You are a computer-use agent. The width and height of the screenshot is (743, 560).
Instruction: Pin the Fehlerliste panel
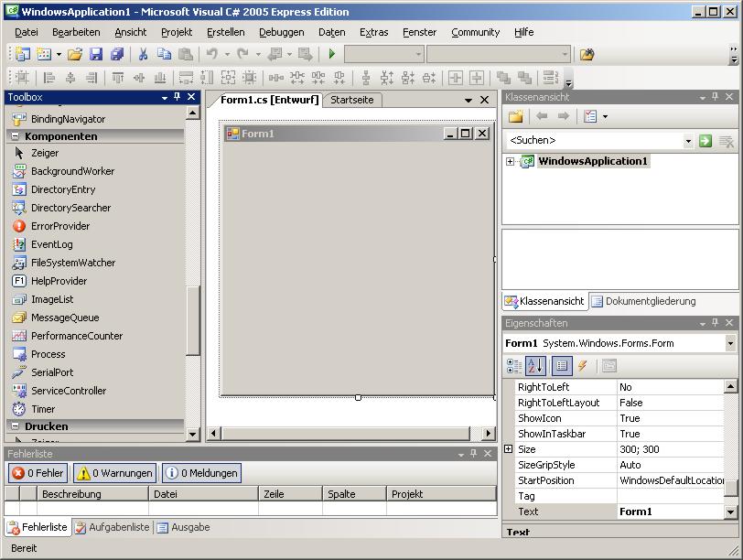(474, 454)
